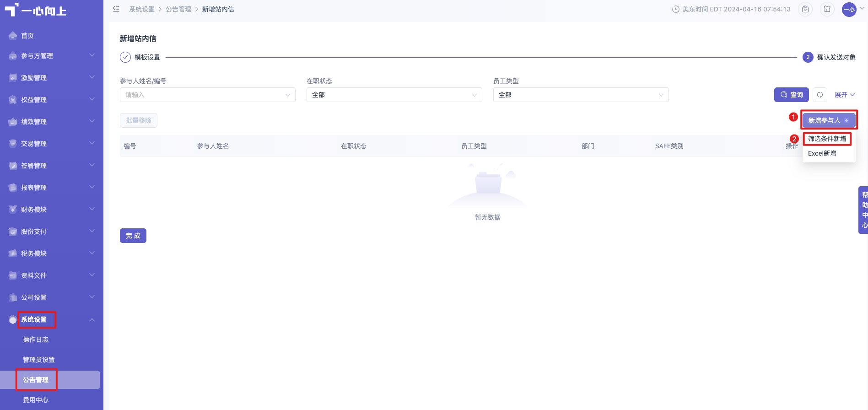This screenshot has height=410, width=868.
Task: Click the 绩效管理 sidebar icon
Action: (13, 122)
